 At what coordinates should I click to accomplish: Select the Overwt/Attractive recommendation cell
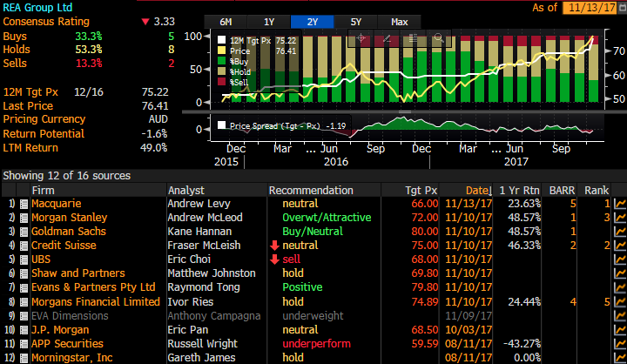(x=327, y=218)
